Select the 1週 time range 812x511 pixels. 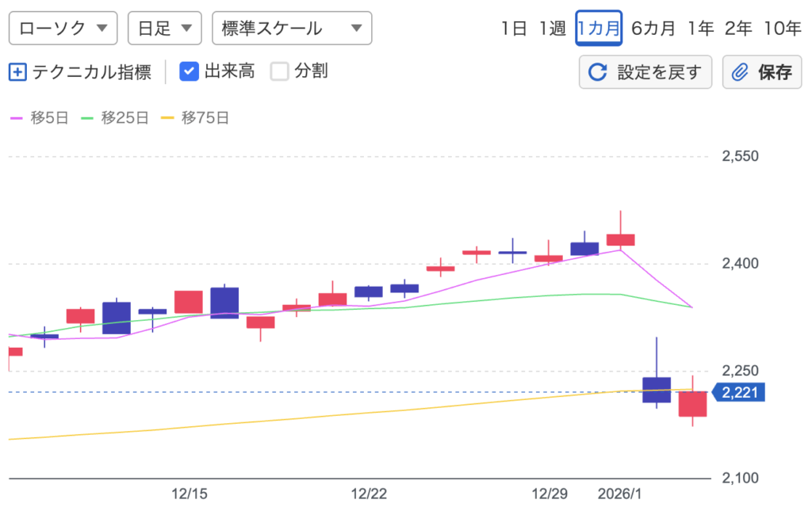(x=552, y=29)
